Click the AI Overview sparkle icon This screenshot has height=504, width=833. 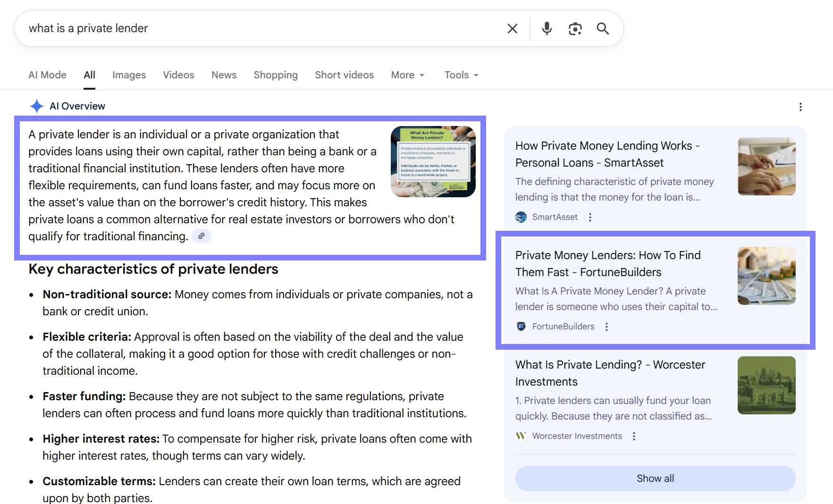coord(36,106)
